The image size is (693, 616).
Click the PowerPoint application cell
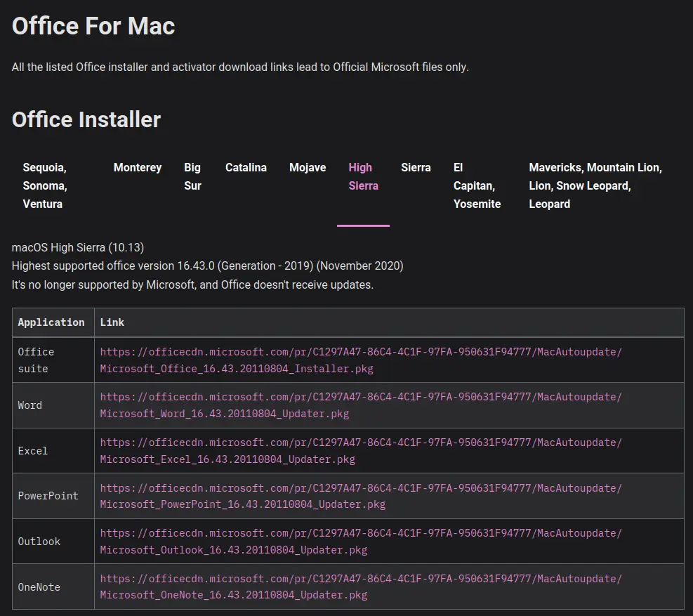[x=53, y=496]
